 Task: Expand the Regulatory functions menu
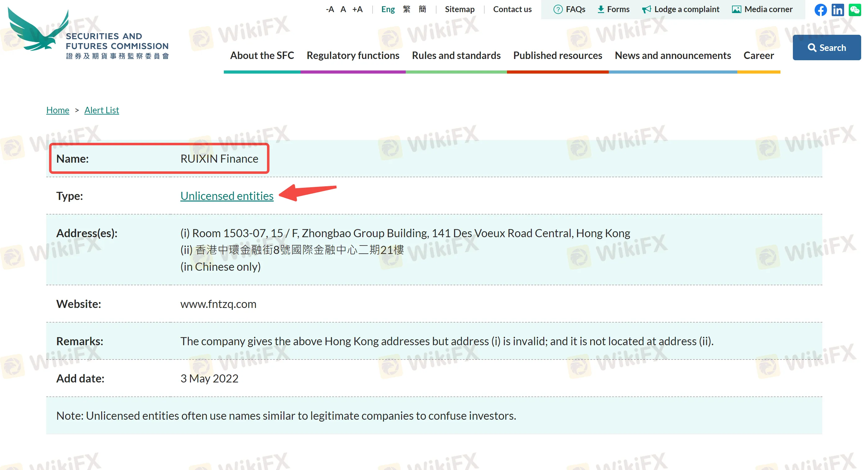[353, 55]
